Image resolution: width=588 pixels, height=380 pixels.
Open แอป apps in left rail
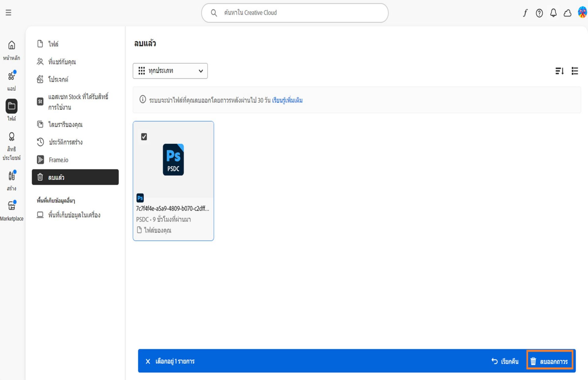pos(12,81)
